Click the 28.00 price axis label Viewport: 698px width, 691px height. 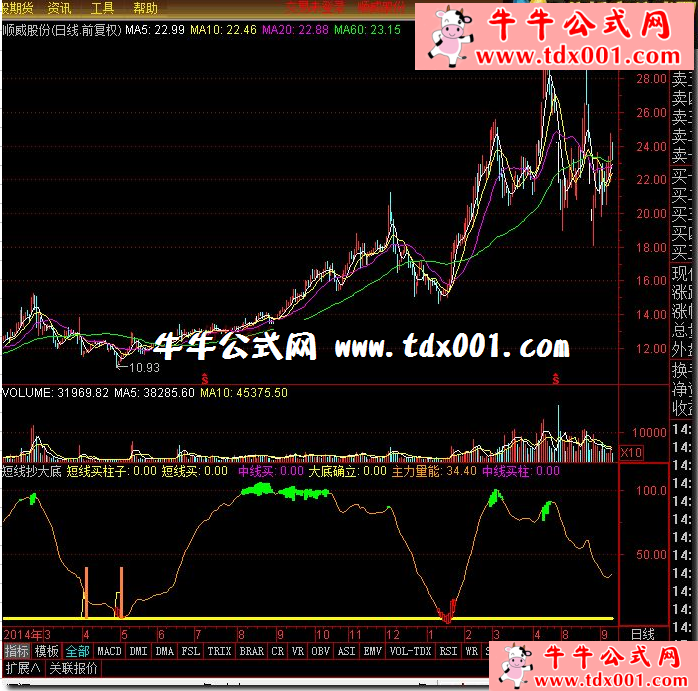[x=651, y=79]
